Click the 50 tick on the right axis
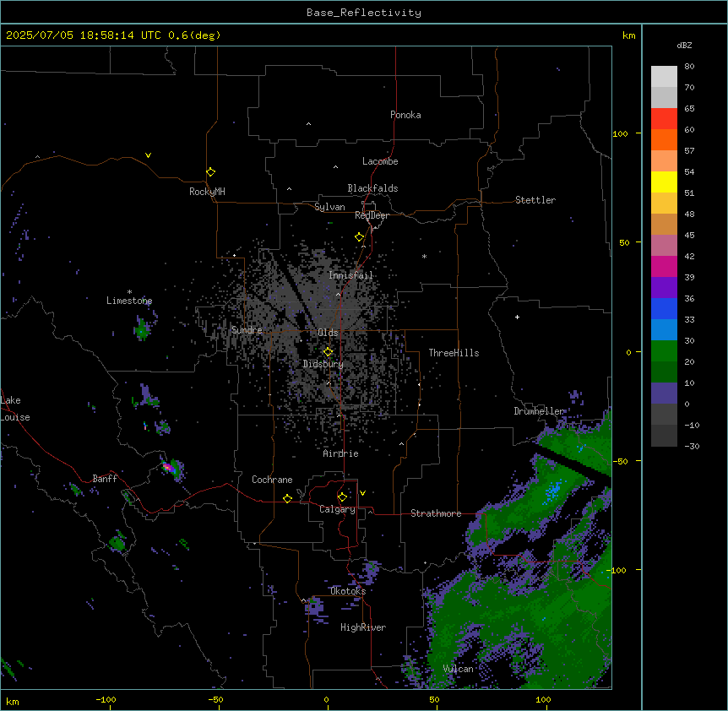728x711 pixels. click(624, 242)
